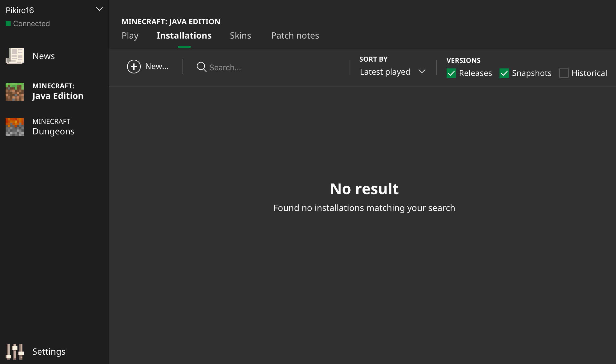Viewport: 616px width, 364px height.
Task: Uncheck the Snapshots versions checkbox
Action: coord(504,73)
